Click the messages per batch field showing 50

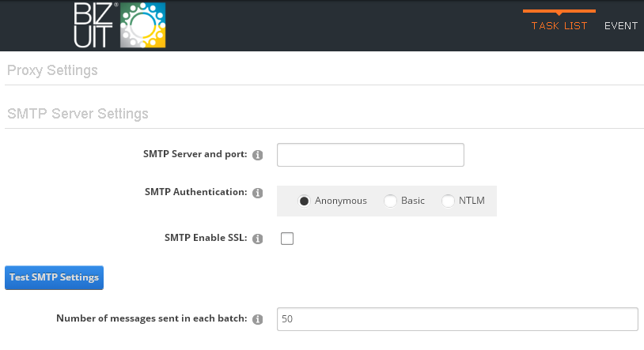[x=457, y=319]
